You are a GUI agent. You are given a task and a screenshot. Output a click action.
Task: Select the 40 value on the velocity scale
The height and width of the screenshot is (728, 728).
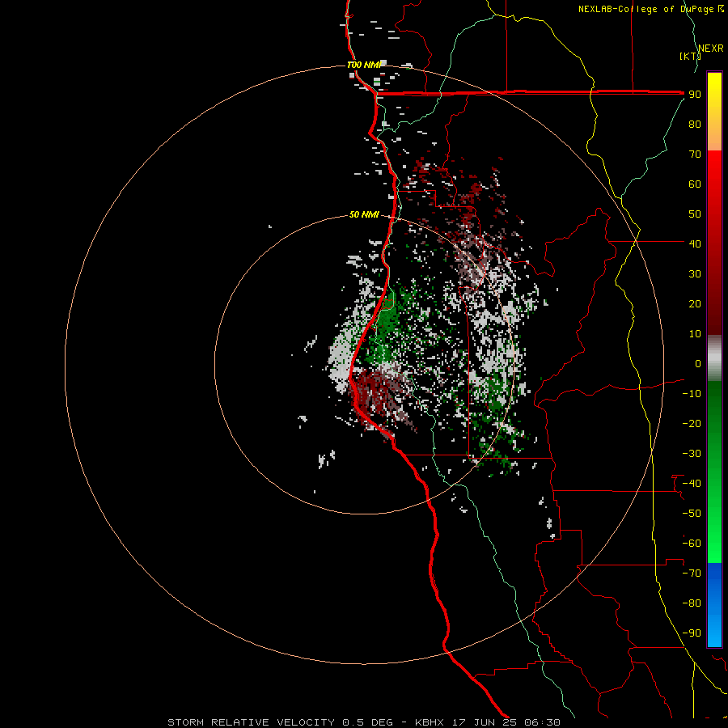click(695, 243)
